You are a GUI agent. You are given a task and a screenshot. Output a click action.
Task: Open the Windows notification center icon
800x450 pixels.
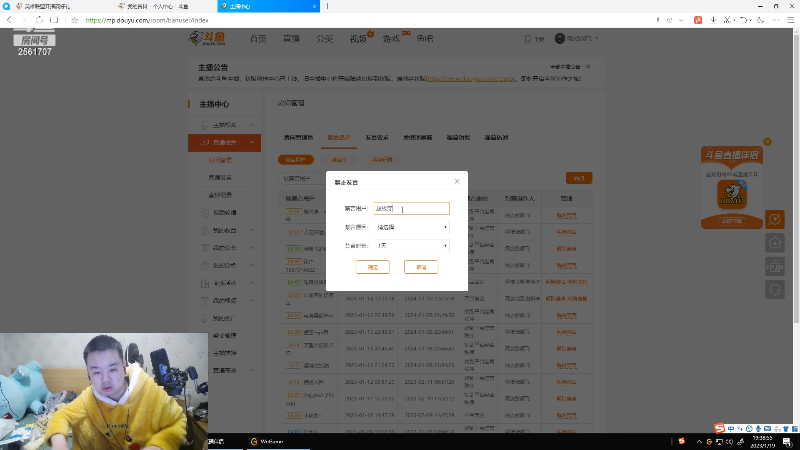787,441
